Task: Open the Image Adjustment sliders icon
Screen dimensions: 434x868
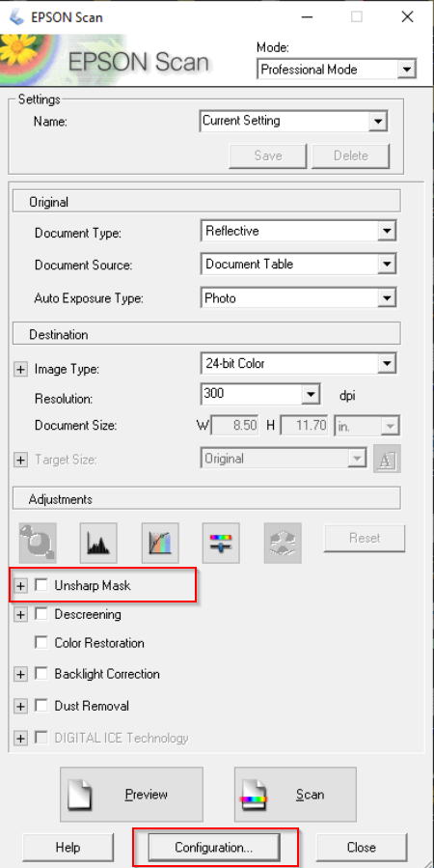Action: coord(221,541)
